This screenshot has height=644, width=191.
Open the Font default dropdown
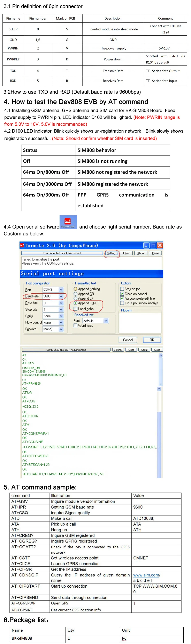click(106, 321)
